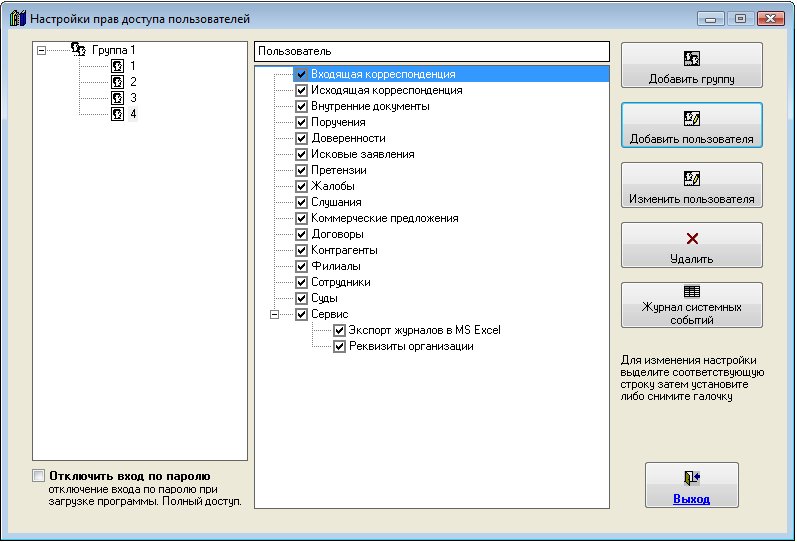Select Реквизиты организации row text

click(x=411, y=347)
